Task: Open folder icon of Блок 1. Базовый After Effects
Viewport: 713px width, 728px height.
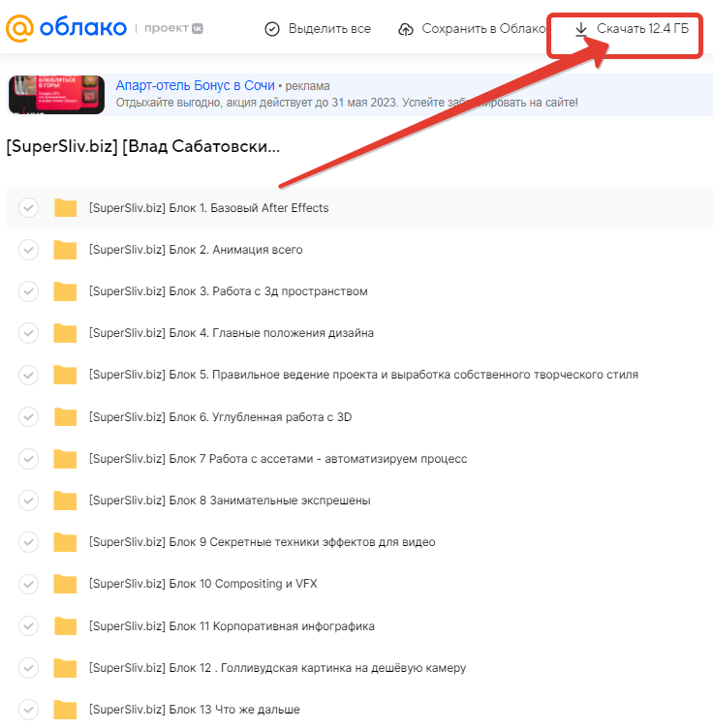Action: pyautogui.click(x=65, y=207)
